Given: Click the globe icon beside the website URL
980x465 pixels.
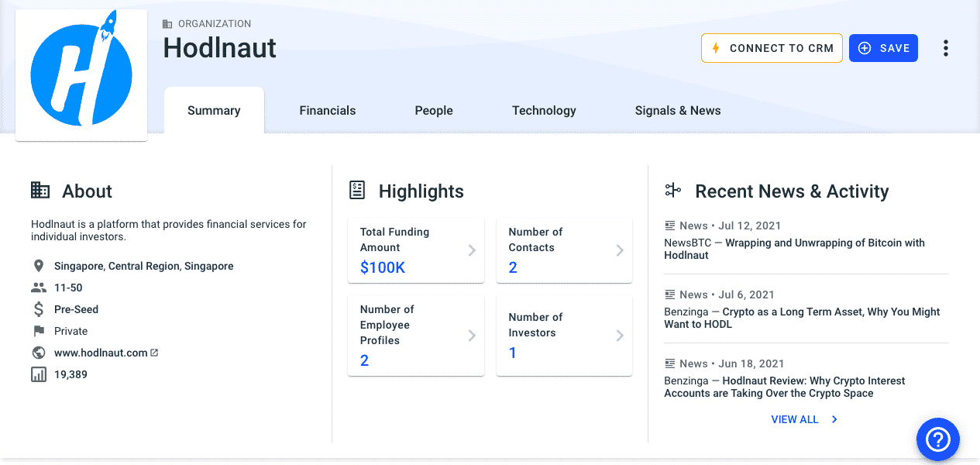Looking at the screenshot, I should point(37,352).
